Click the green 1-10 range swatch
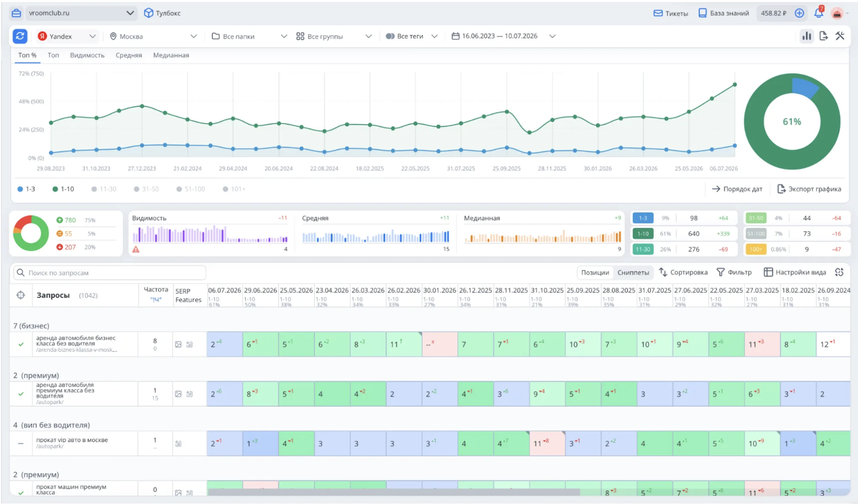The width and height of the screenshot is (858, 504). 643,233
